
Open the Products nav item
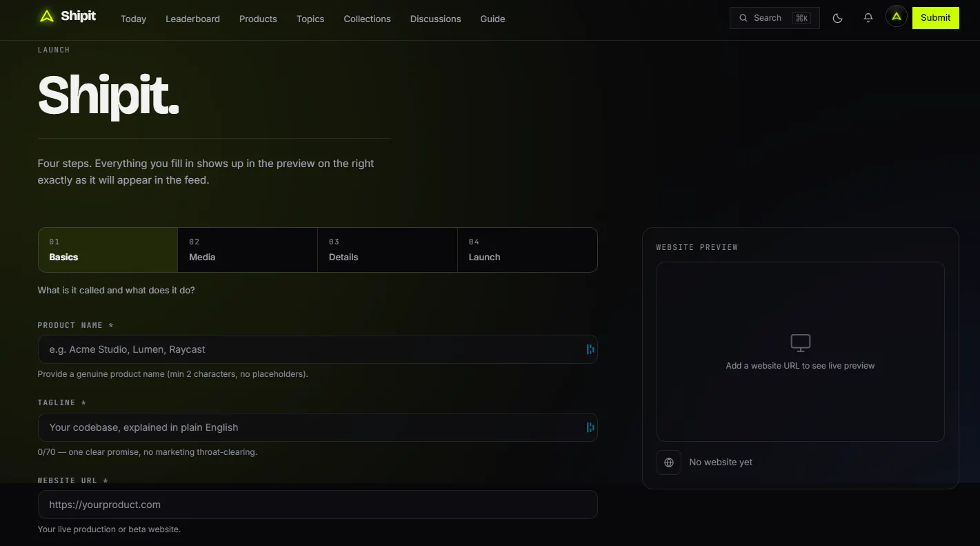[x=258, y=19]
